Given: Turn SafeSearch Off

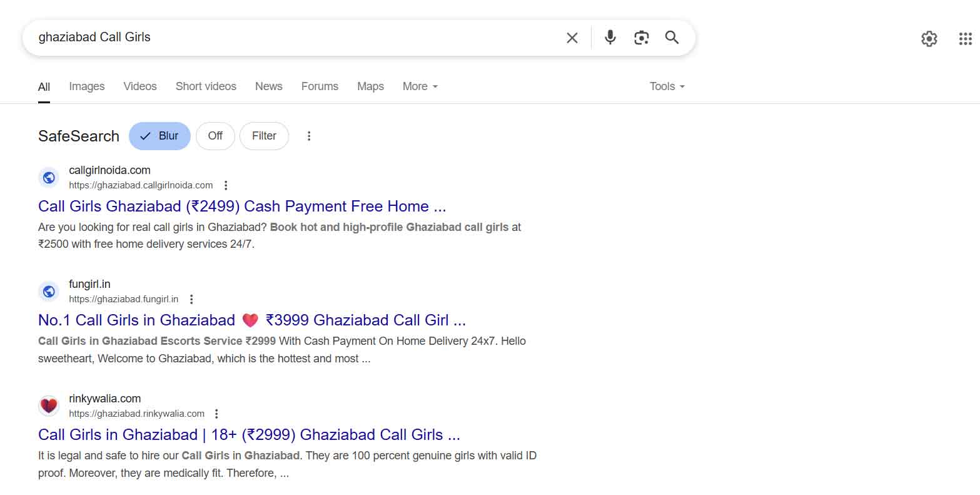Looking at the screenshot, I should pyautogui.click(x=215, y=136).
